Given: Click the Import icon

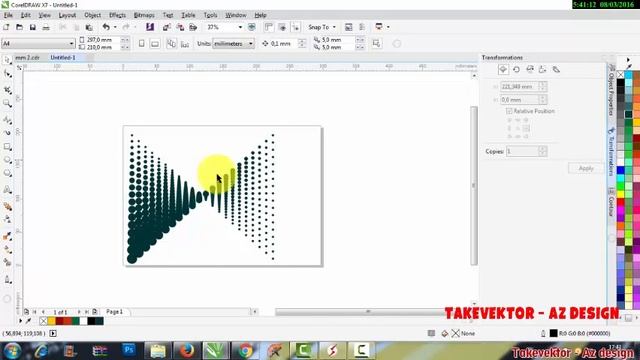Looking at the screenshot, I should (x=167, y=27).
